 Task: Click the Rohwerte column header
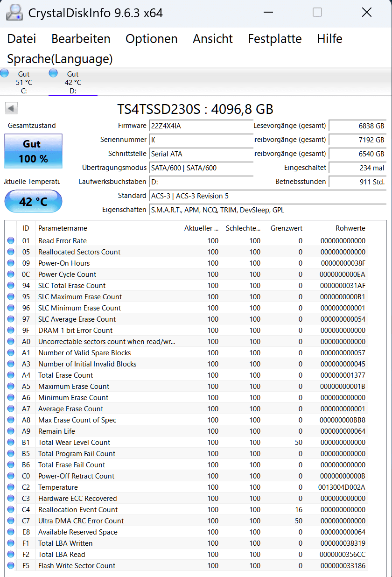point(336,228)
